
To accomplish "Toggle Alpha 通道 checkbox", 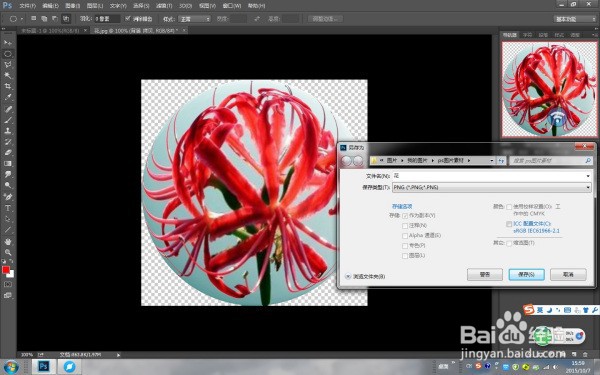I will coord(405,236).
